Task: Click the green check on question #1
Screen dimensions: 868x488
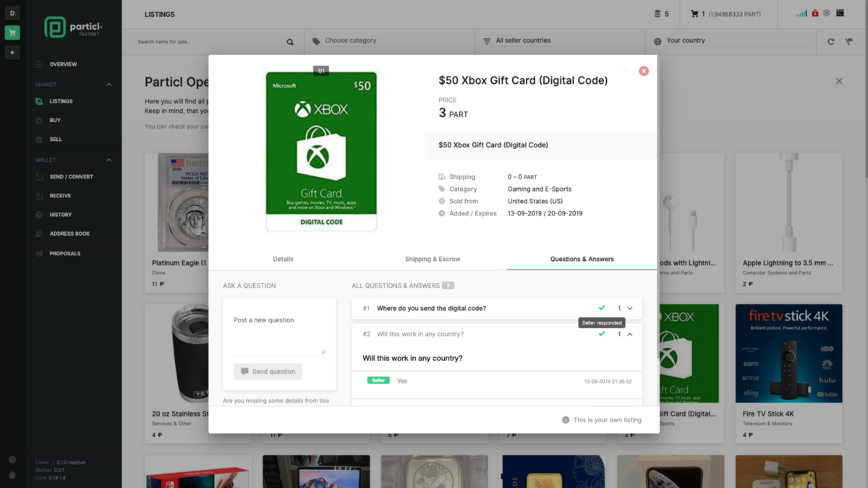Action: point(602,308)
